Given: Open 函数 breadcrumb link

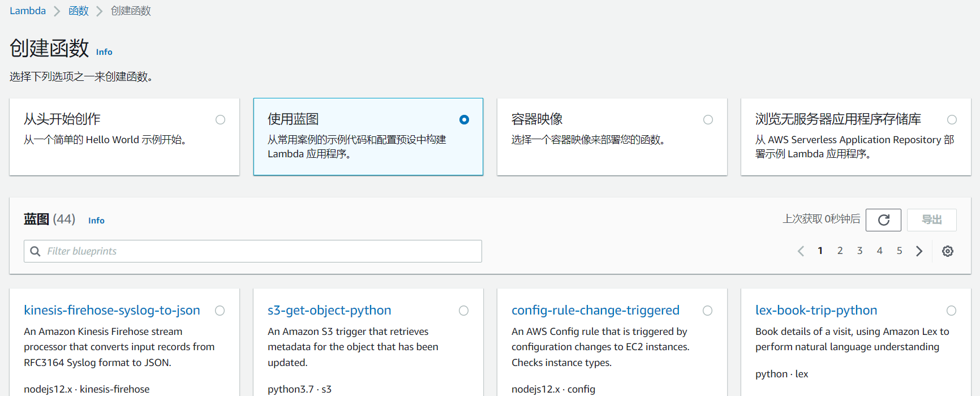Looking at the screenshot, I should pyautogui.click(x=79, y=11).
